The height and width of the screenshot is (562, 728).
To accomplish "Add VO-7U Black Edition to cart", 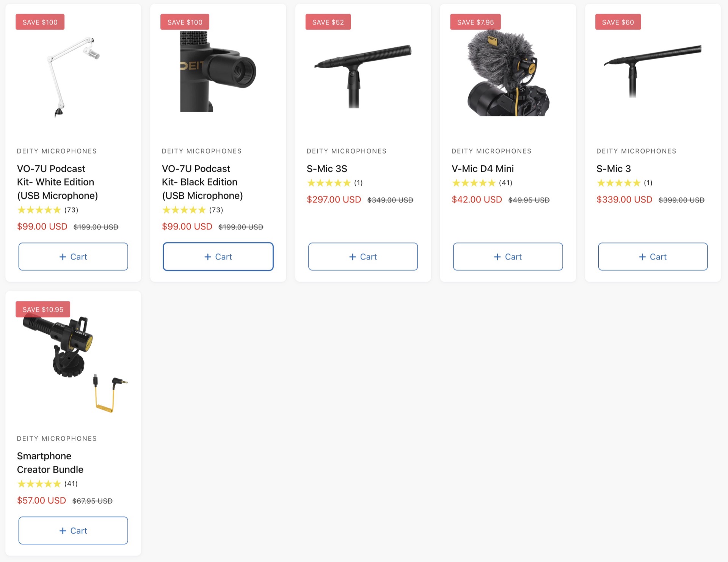I will [x=218, y=257].
